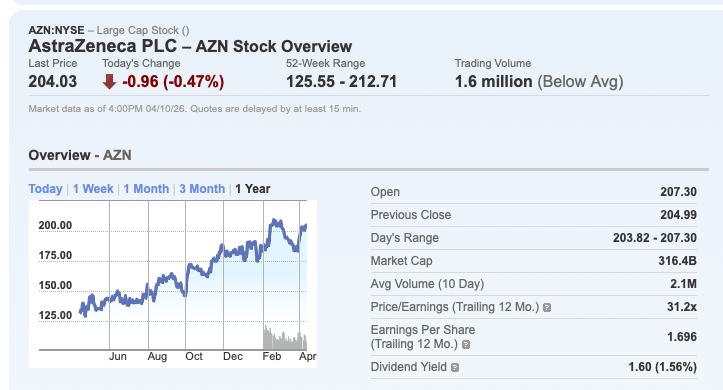This screenshot has width=723, height=390.
Task: Click the AstraZeneca PLC stock overview heading
Action: tap(190, 46)
